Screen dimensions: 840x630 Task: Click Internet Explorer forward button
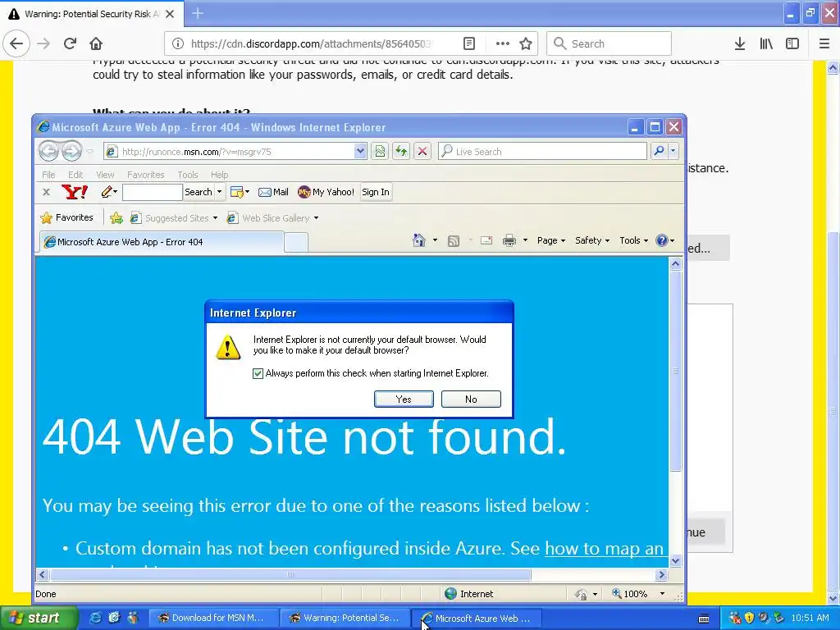[71, 152]
